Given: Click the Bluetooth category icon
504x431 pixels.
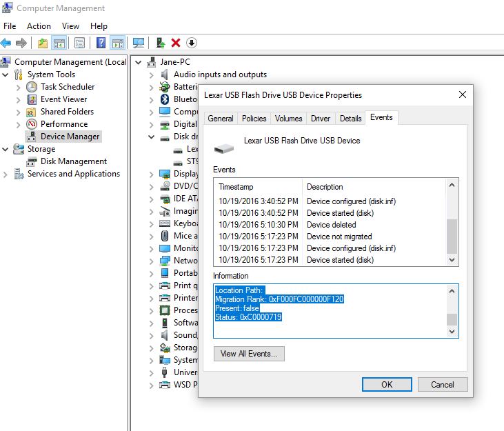Looking at the screenshot, I should (165, 99).
